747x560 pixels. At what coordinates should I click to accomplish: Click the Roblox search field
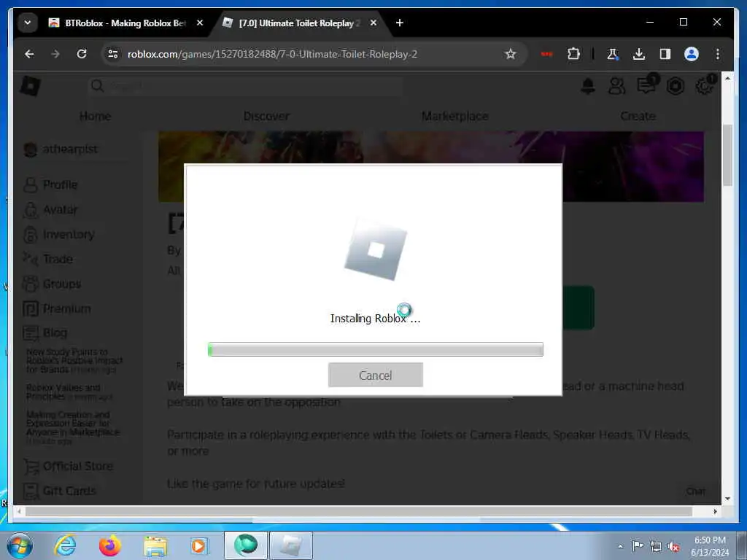pos(245,86)
